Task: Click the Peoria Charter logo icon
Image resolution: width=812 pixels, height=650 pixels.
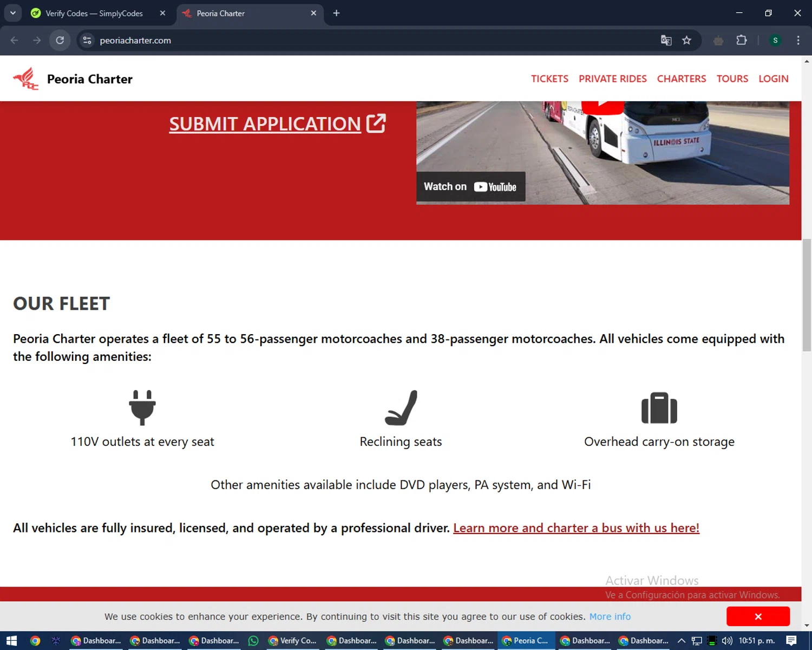Action: (25, 79)
